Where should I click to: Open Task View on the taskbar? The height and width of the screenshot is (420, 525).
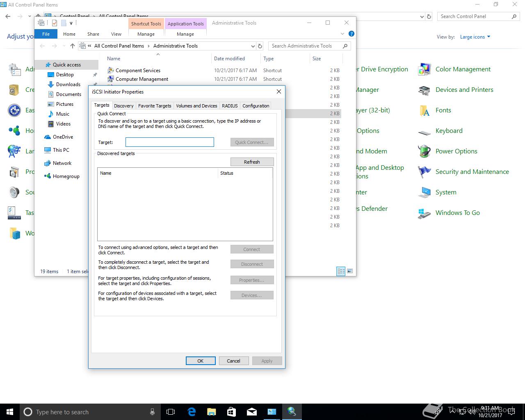point(171,412)
